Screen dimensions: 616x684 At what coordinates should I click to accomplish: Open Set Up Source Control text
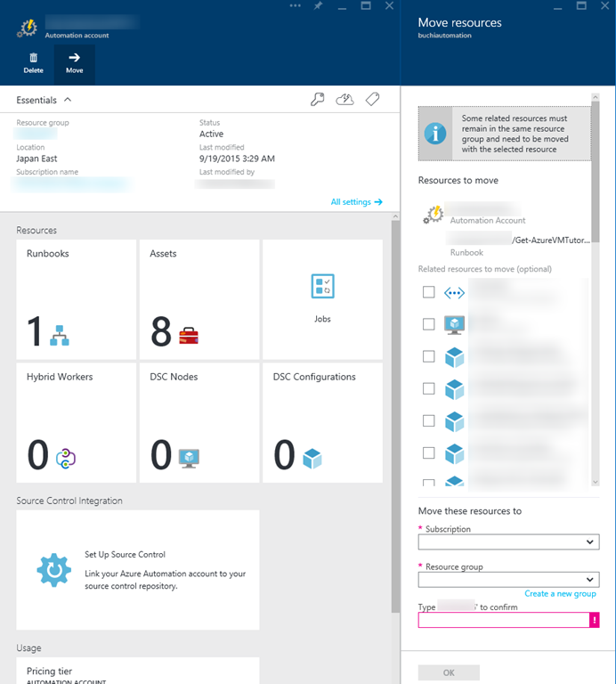[126, 555]
